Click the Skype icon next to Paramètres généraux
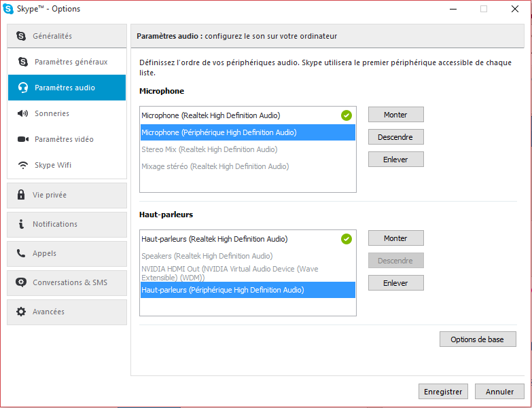 [x=22, y=62]
